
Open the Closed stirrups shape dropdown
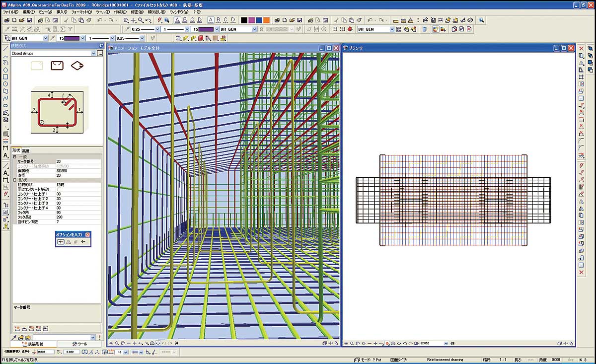pyautogui.click(x=93, y=53)
